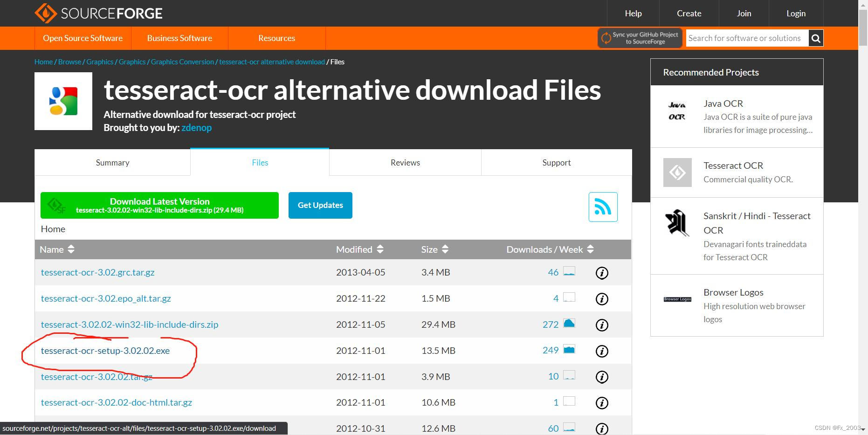The height and width of the screenshot is (435, 868).
Task: Open zdenop's profile link
Action: 196,128
